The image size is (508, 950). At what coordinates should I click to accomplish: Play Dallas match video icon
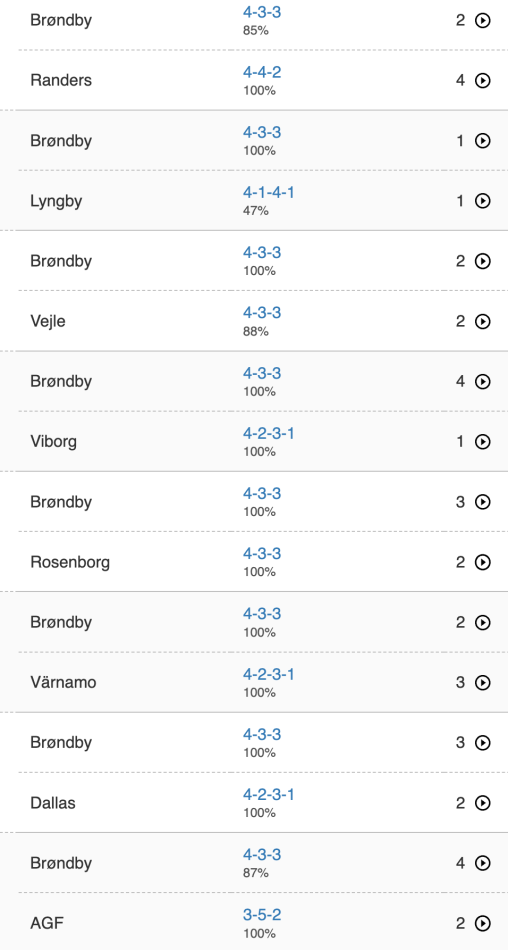coord(483,803)
